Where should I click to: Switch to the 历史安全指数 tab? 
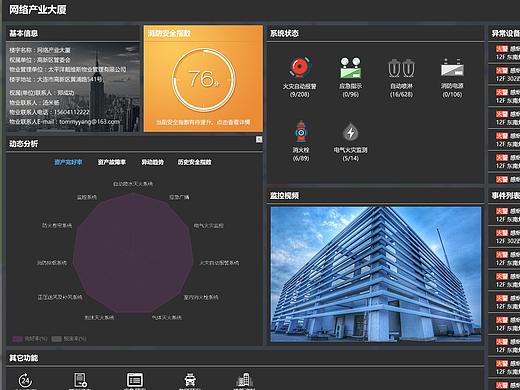194,162
